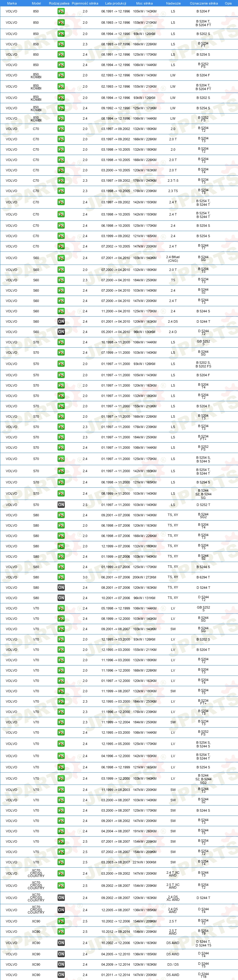Select the petrol icon for 850 KOMBI 105kW / 143KM
This screenshot has width=238, height=980.
(61, 75)
